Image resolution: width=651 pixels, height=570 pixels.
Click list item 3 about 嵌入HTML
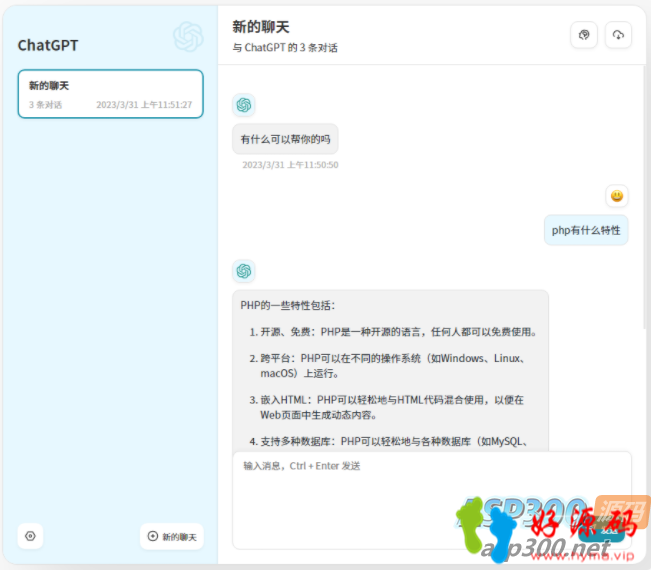pos(387,407)
